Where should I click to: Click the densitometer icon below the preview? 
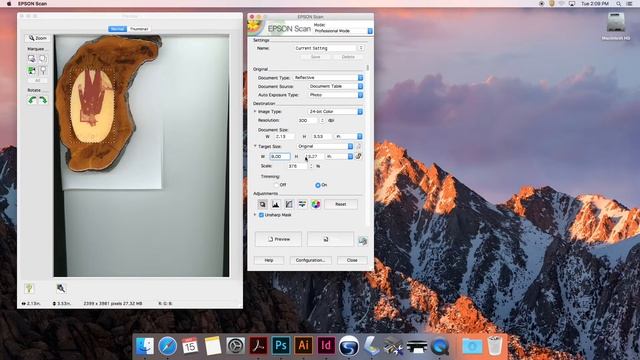click(x=61, y=288)
